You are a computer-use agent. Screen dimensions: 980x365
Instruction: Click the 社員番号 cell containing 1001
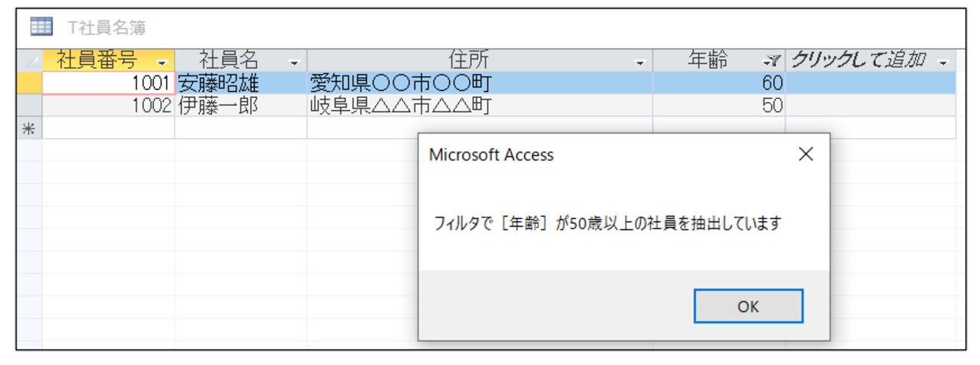109,83
